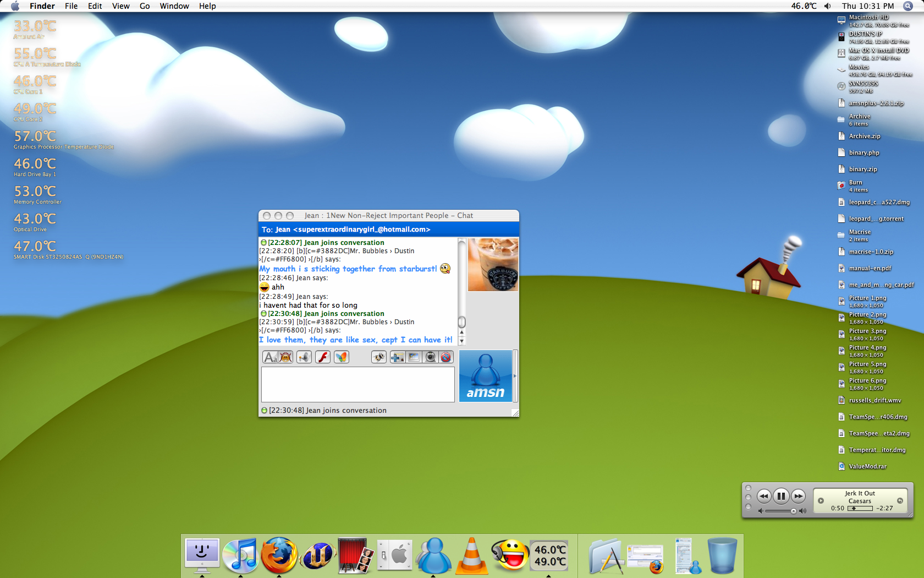Open the Go menu
This screenshot has height=578, width=924.
145,6
